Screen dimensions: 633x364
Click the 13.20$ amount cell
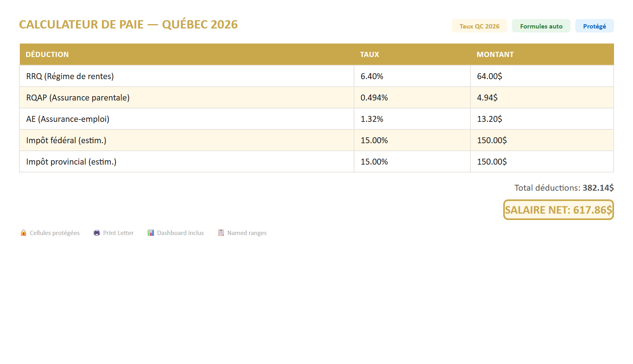pos(542,119)
